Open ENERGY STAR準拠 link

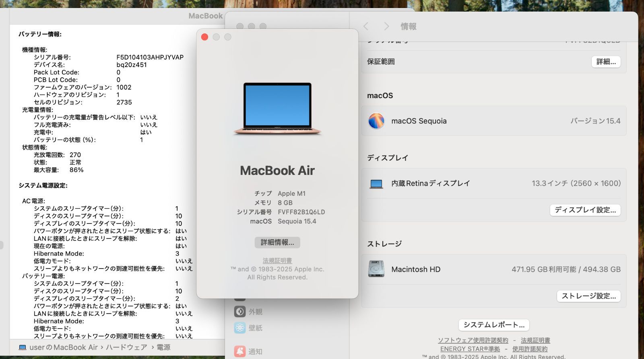[x=470, y=349]
